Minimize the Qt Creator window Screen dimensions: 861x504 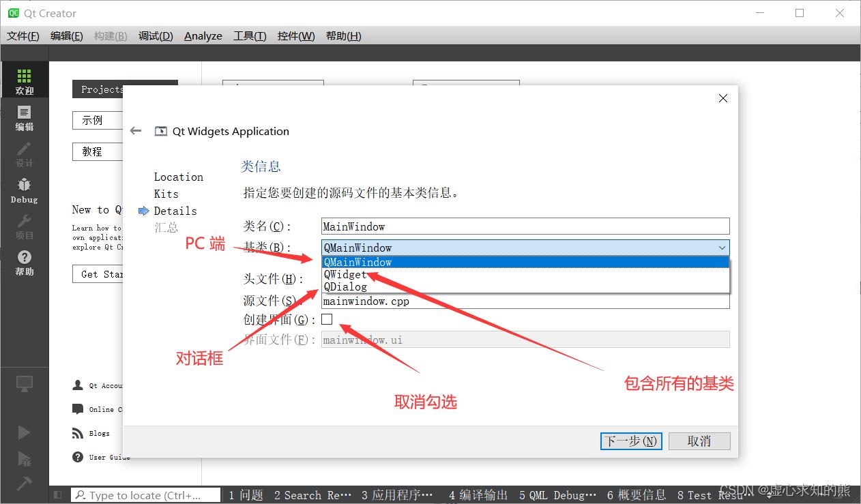click(x=759, y=13)
